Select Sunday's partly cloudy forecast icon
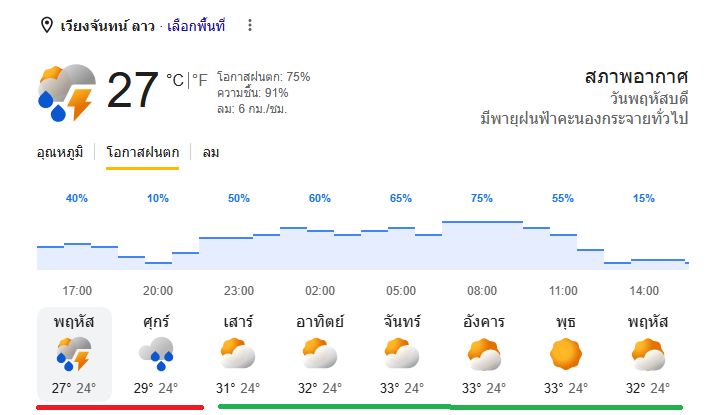 (x=320, y=354)
